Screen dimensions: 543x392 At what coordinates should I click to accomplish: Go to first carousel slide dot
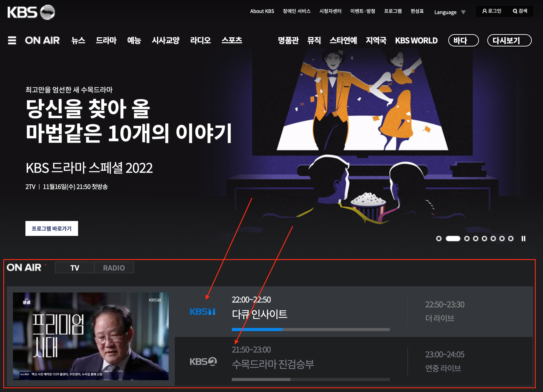click(x=439, y=239)
